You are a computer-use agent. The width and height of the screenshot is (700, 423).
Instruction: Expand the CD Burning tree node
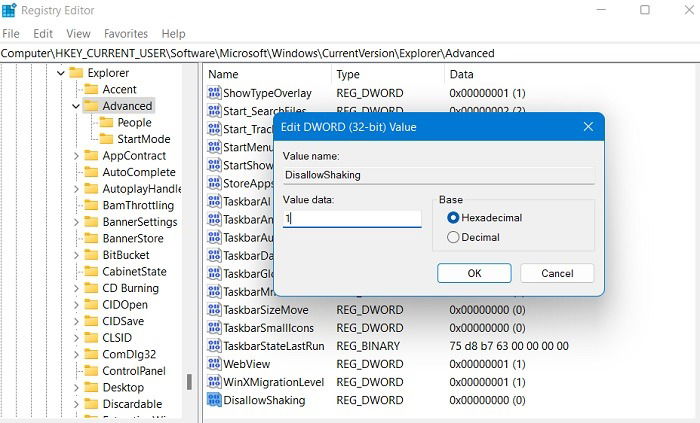point(76,288)
